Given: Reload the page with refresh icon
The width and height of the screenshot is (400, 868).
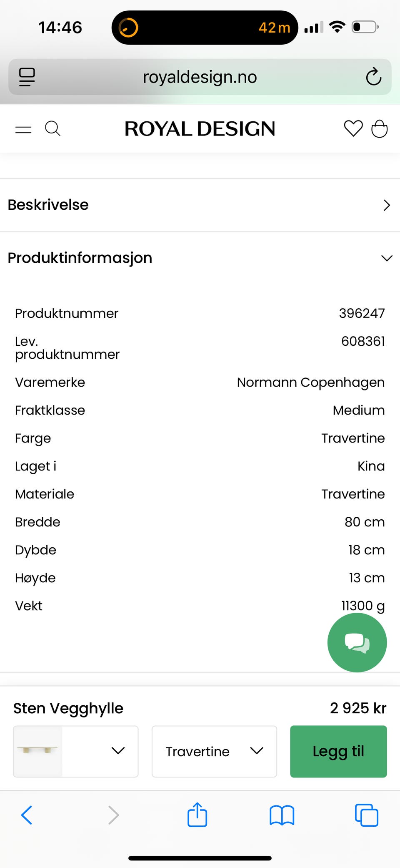Looking at the screenshot, I should 373,76.
